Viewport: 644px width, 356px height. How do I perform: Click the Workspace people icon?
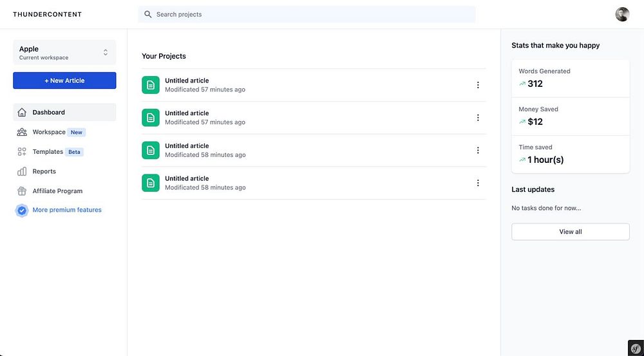click(x=22, y=132)
